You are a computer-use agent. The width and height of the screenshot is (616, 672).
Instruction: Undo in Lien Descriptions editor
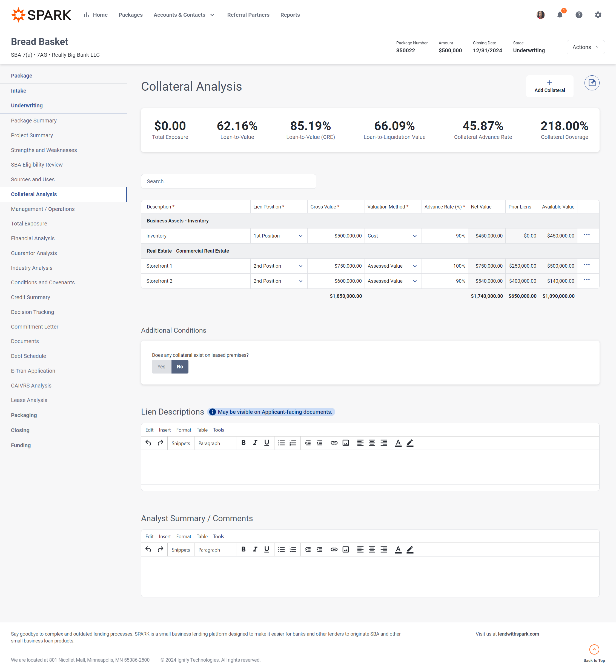(x=148, y=443)
